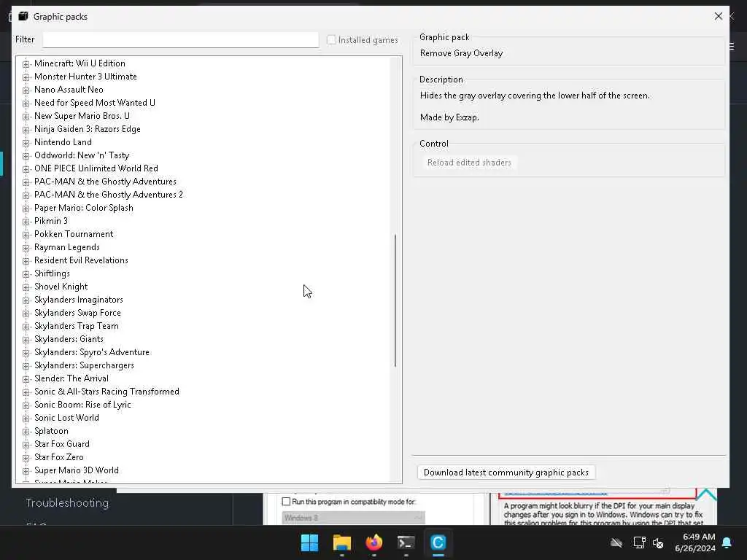Select Paper Mario: Color Splash entry
Image resolution: width=747 pixels, height=560 pixels.
[x=83, y=208]
